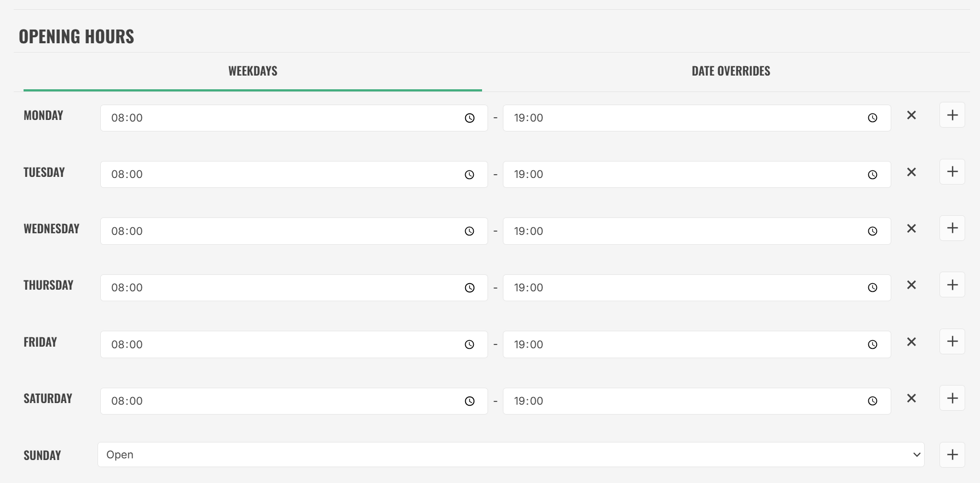Click clock icon in Saturday closing time
The width and height of the screenshot is (980, 483).
[x=872, y=401]
